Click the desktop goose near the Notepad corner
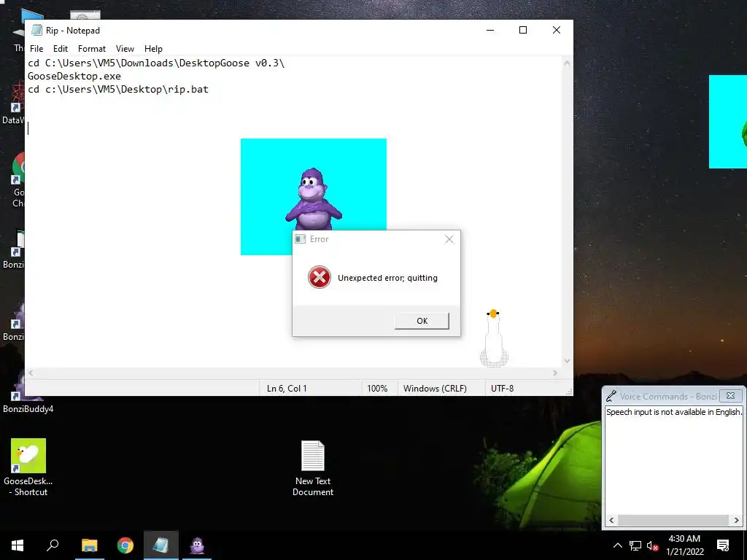Viewport: 747px width, 560px height. click(494, 338)
